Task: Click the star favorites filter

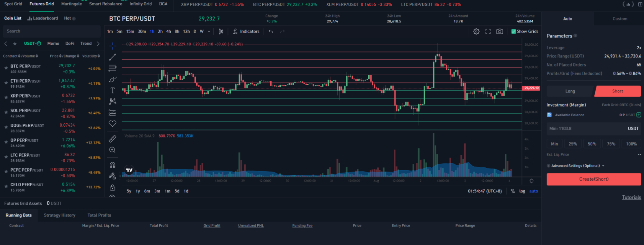Action: coord(15,44)
